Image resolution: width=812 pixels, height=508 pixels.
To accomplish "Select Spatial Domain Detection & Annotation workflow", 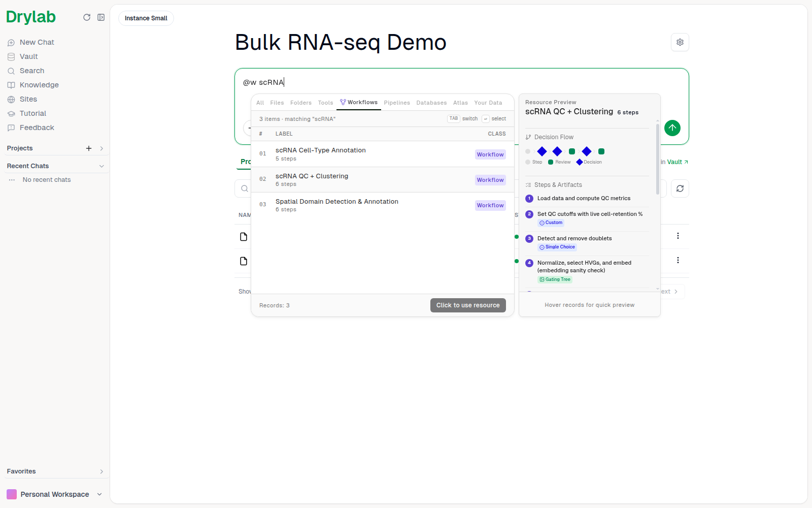I will pos(383,205).
